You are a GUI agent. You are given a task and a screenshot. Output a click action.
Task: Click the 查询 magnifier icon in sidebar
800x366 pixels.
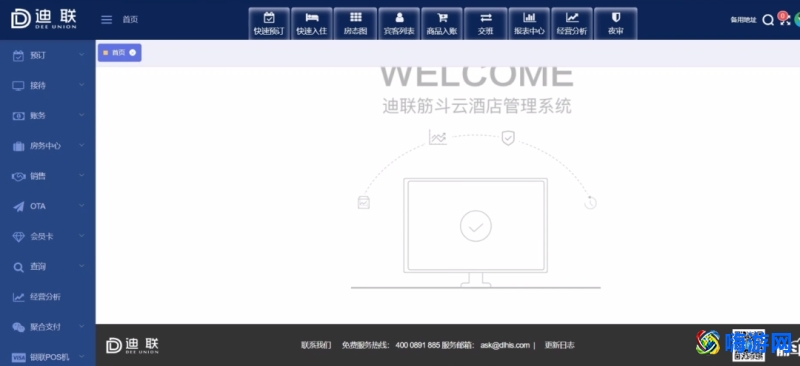tap(18, 267)
